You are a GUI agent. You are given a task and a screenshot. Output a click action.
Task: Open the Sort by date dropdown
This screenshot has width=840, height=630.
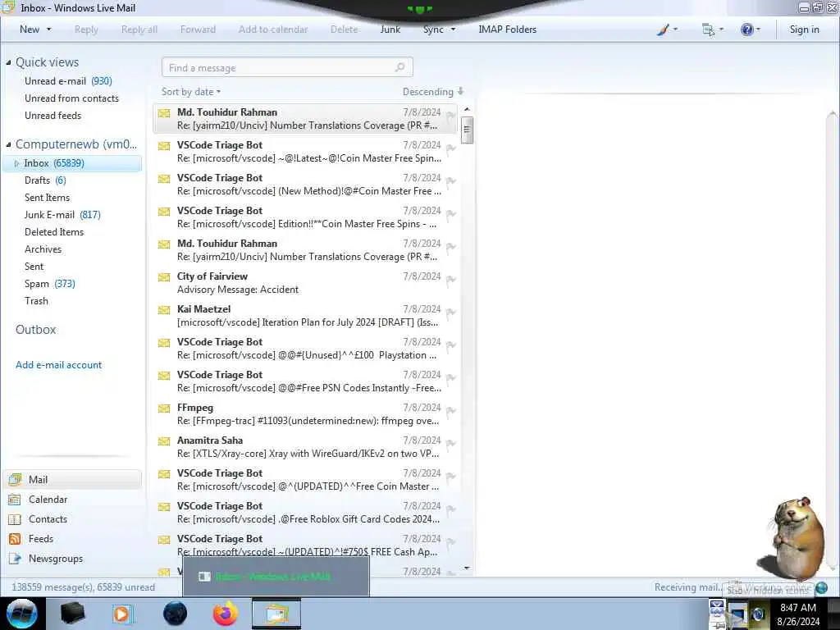(191, 92)
